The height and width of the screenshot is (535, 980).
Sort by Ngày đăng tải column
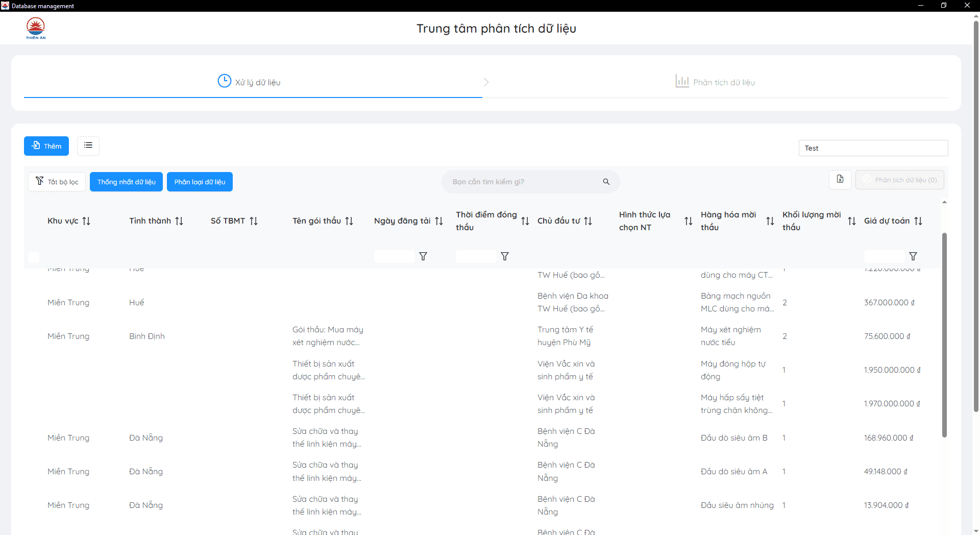(x=439, y=221)
